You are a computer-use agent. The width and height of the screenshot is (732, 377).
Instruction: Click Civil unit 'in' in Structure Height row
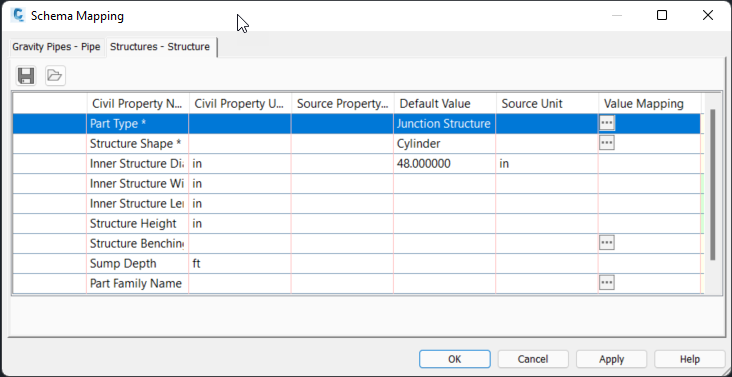pos(240,224)
